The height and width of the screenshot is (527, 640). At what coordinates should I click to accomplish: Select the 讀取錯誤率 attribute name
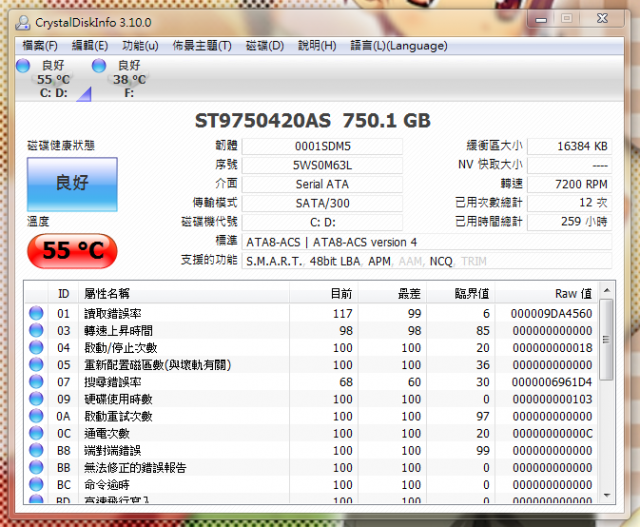coord(113,314)
